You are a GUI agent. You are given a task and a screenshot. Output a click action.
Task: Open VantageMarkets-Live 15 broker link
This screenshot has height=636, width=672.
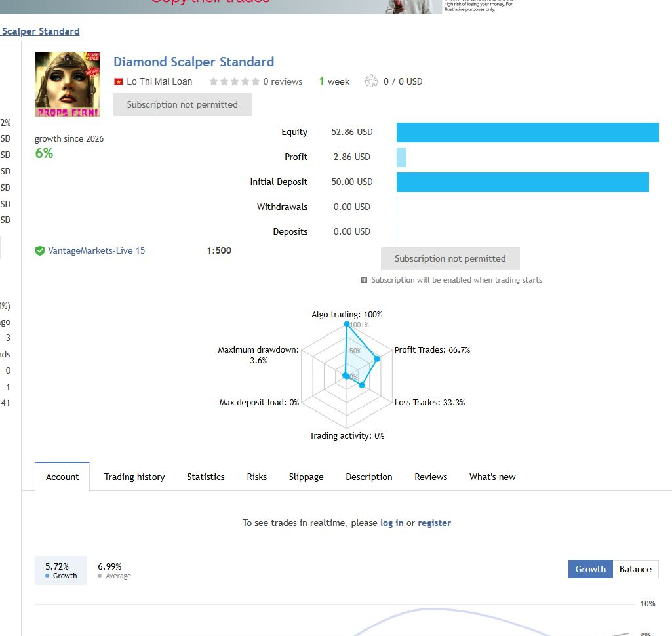pyautogui.click(x=96, y=250)
